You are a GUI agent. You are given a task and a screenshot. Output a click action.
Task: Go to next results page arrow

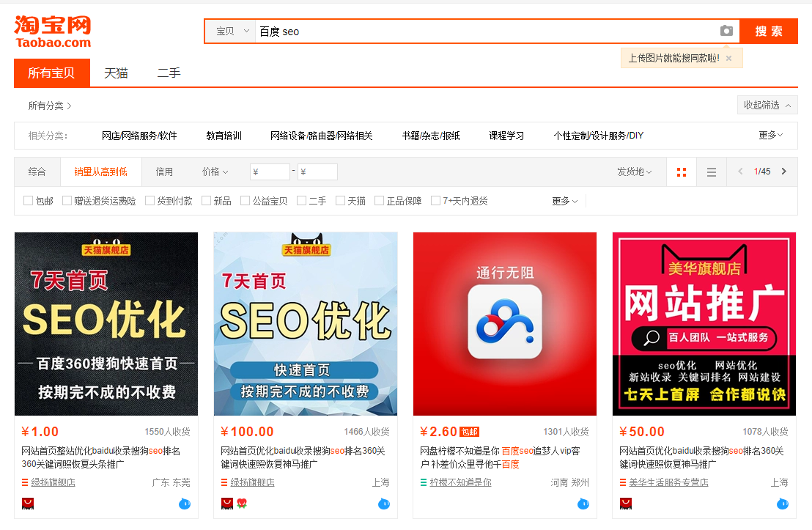(783, 172)
